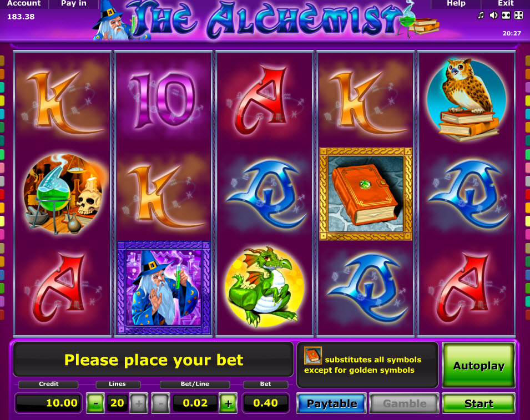Open the Help menu
Viewport: 530px width, 420px height.
click(456, 4)
